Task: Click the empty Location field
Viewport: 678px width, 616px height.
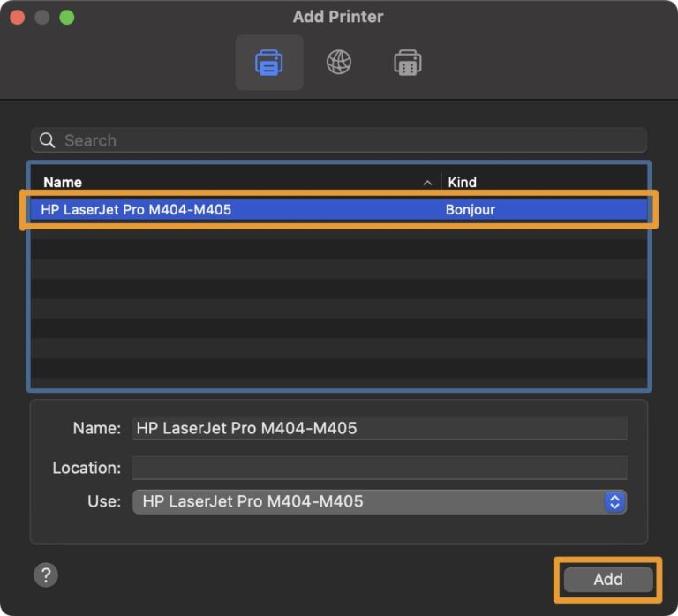Action: coord(380,468)
